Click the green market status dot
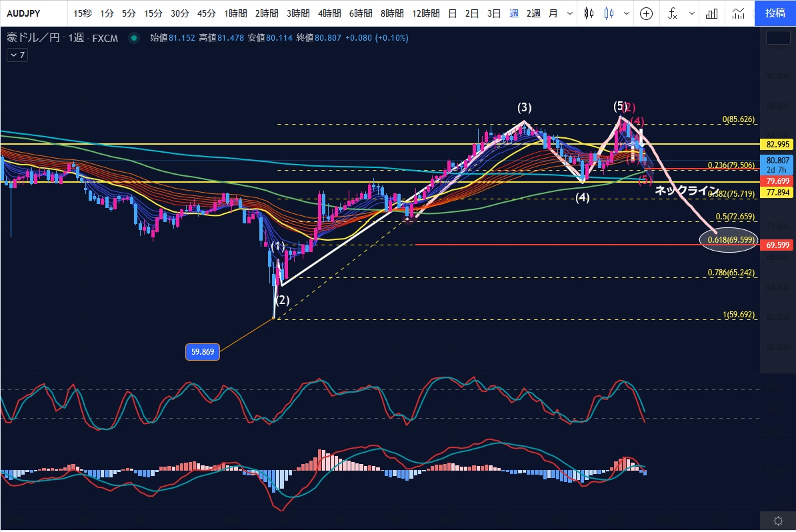The height and width of the screenshot is (532, 796). click(x=133, y=37)
